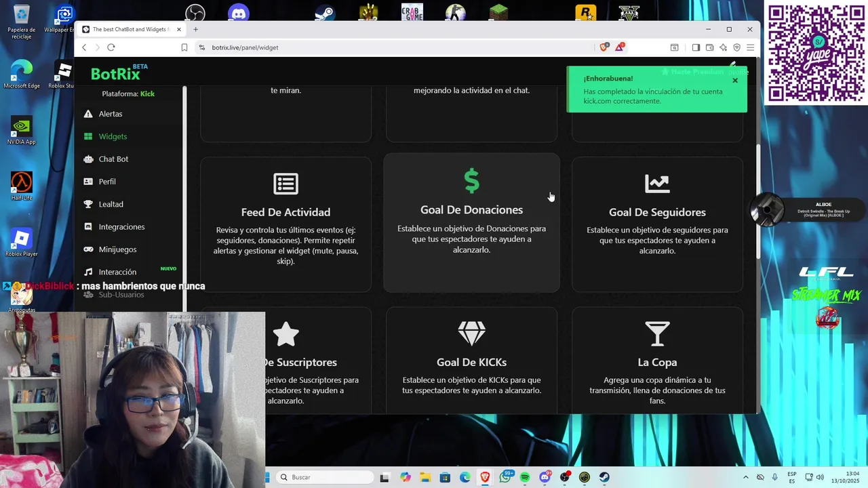Open Discord from the taskbar
The height and width of the screenshot is (488, 868).
tap(545, 477)
